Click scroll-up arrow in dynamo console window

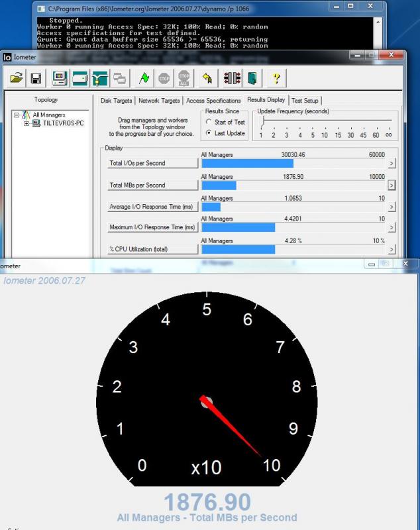(378, 23)
